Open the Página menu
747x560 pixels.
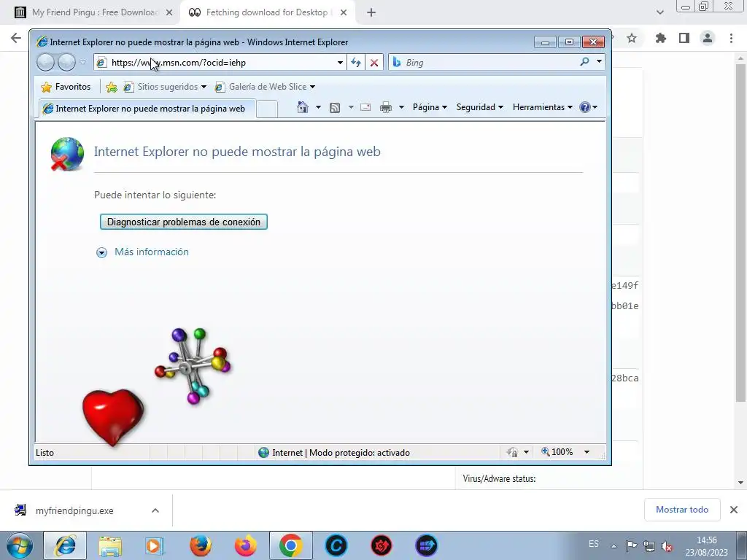point(430,107)
